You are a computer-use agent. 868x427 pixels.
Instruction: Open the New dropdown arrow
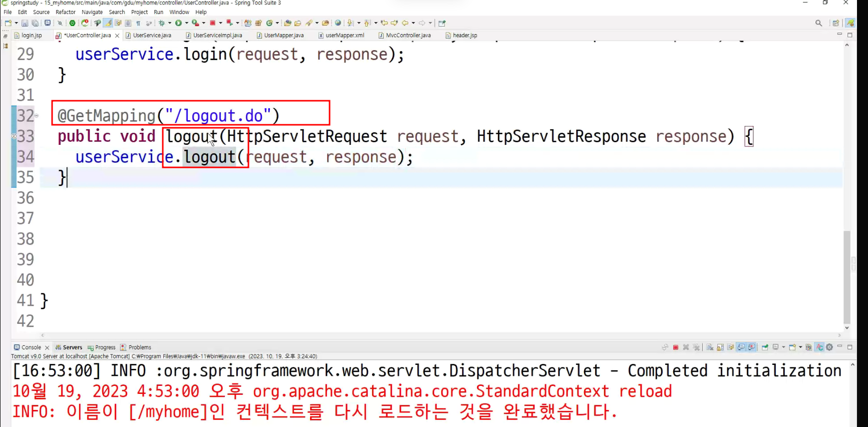pyautogui.click(x=16, y=23)
